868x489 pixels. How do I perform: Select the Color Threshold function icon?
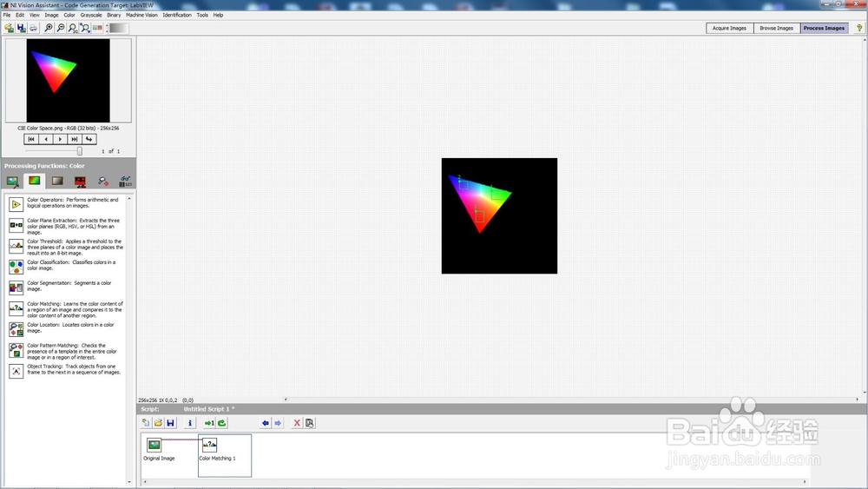coord(16,246)
